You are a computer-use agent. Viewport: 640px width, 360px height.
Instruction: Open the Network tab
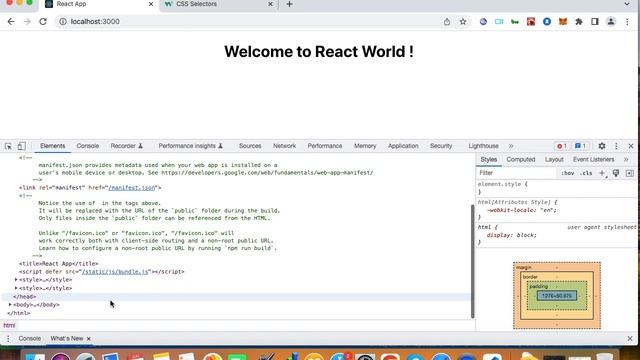point(284,146)
